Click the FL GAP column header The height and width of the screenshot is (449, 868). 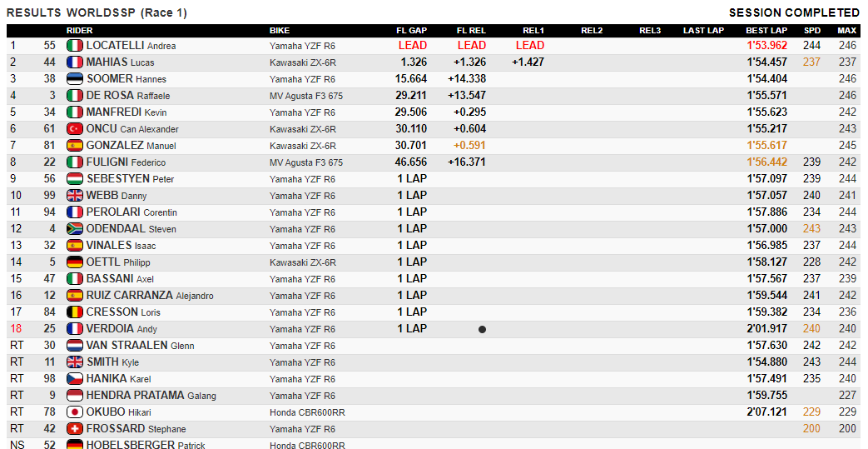point(411,31)
